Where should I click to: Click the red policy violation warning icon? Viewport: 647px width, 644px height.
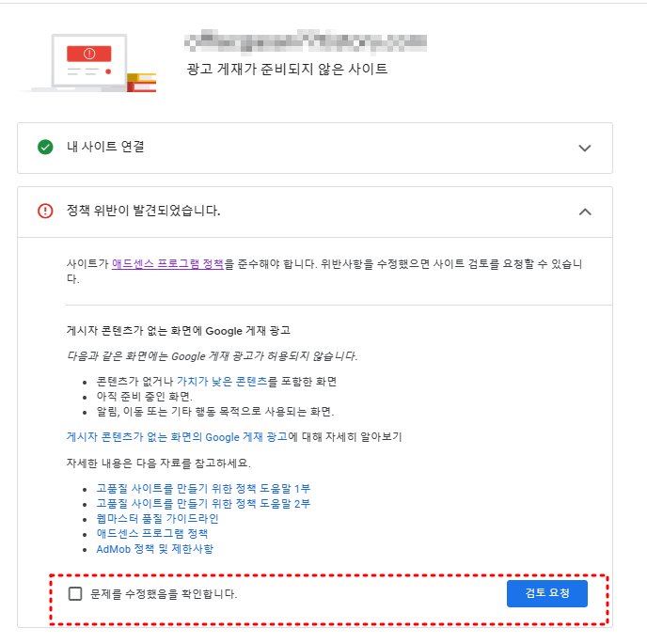[x=45, y=211]
